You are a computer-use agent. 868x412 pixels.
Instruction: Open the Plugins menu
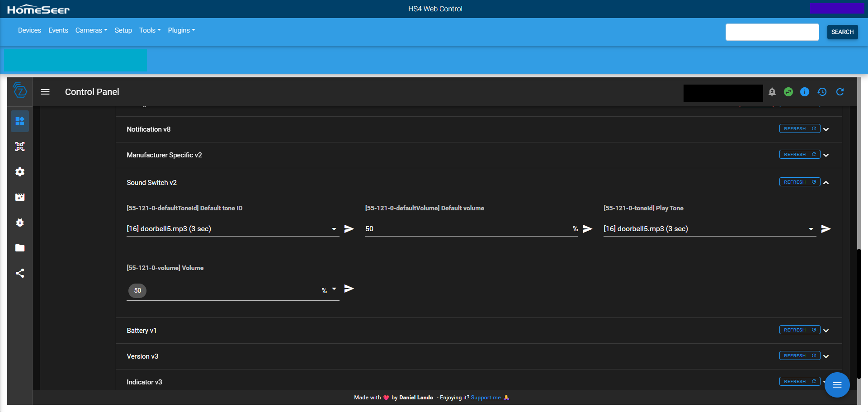tap(181, 30)
